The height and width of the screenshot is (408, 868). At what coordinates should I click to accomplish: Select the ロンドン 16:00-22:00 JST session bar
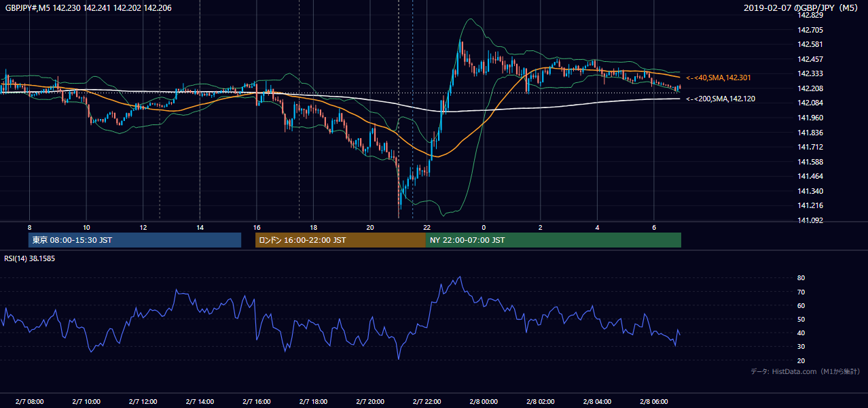pos(340,240)
